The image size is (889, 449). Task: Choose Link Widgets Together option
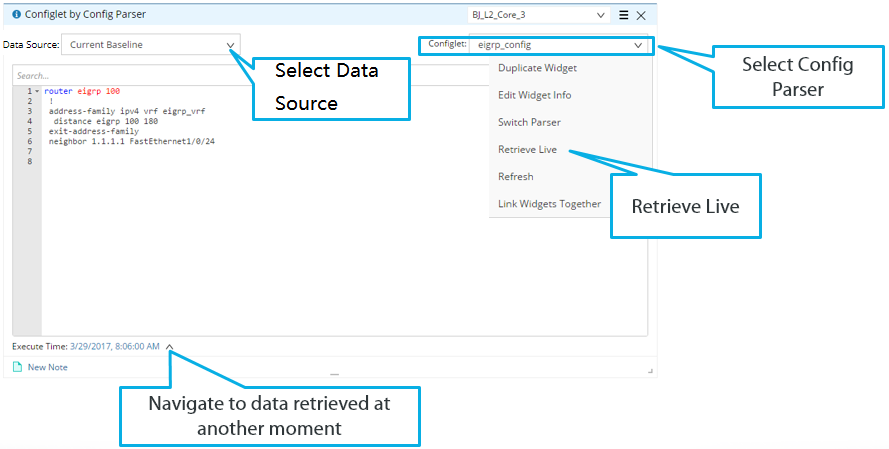point(549,203)
